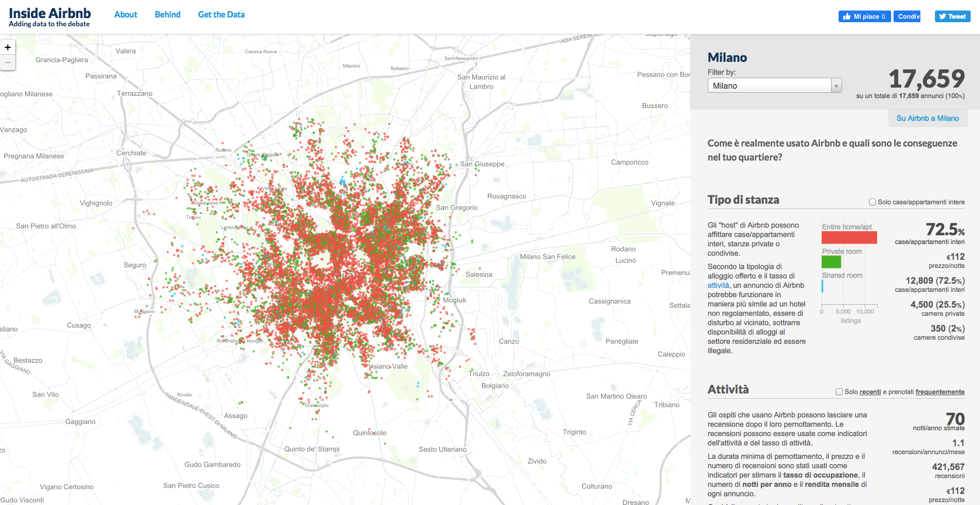The height and width of the screenshot is (505, 980).
Task: Click the 72.5% entire homes figure
Action: 945,229
